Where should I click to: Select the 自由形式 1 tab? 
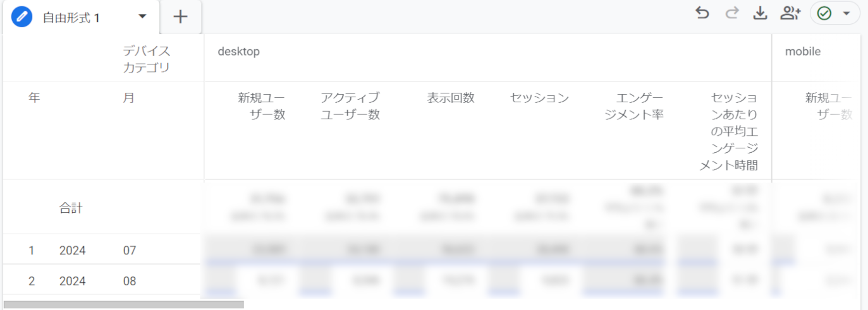pyautogui.click(x=71, y=18)
